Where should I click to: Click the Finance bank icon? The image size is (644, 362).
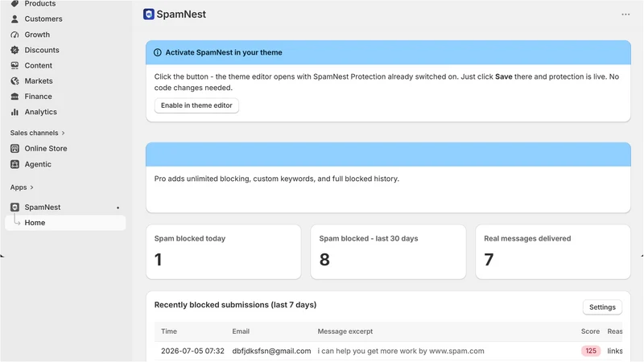coord(14,97)
